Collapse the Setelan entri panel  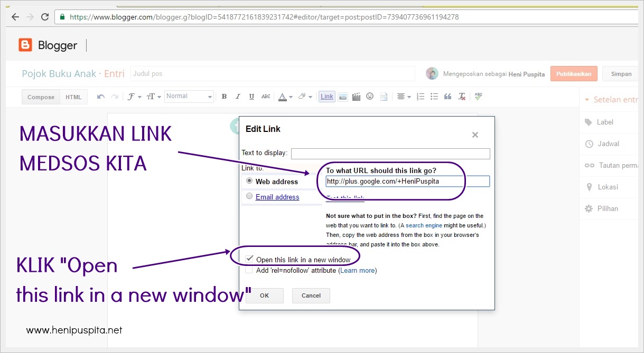click(586, 100)
